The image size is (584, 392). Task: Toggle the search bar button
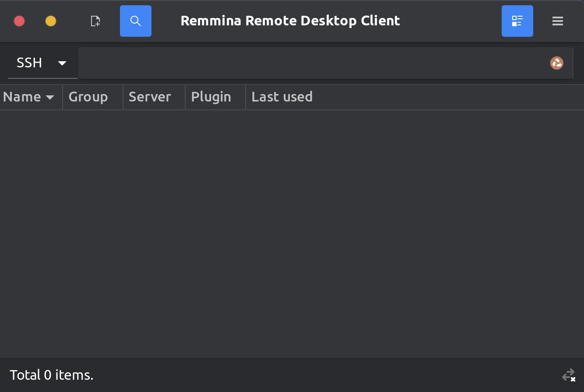tap(136, 21)
